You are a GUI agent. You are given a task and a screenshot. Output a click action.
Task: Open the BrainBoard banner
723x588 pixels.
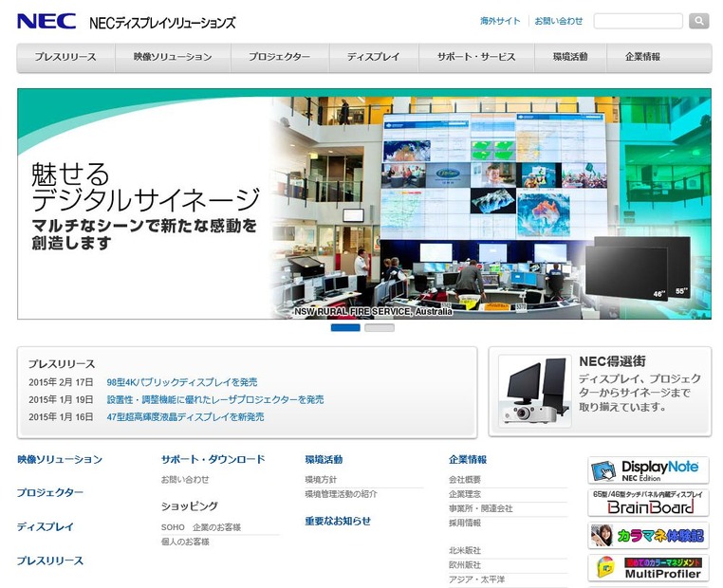coord(648,503)
